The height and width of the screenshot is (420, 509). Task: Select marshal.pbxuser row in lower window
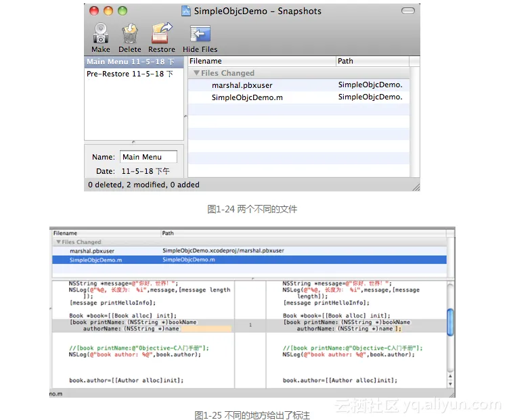[x=249, y=251]
